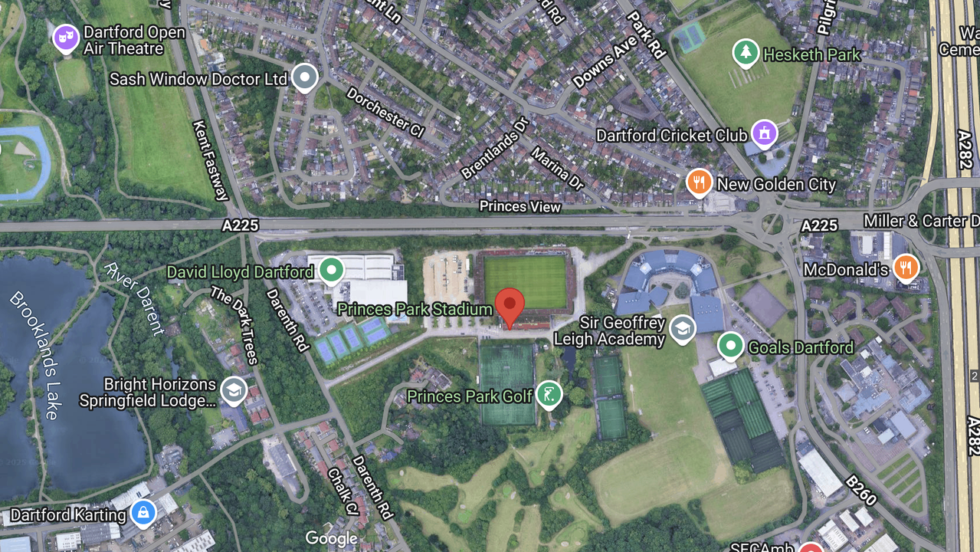Image resolution: width=980 pixels, height=552 pixels.
Task: Select the Sir Geoffrey Leigh Academy school icon
Action: [681, 330]
